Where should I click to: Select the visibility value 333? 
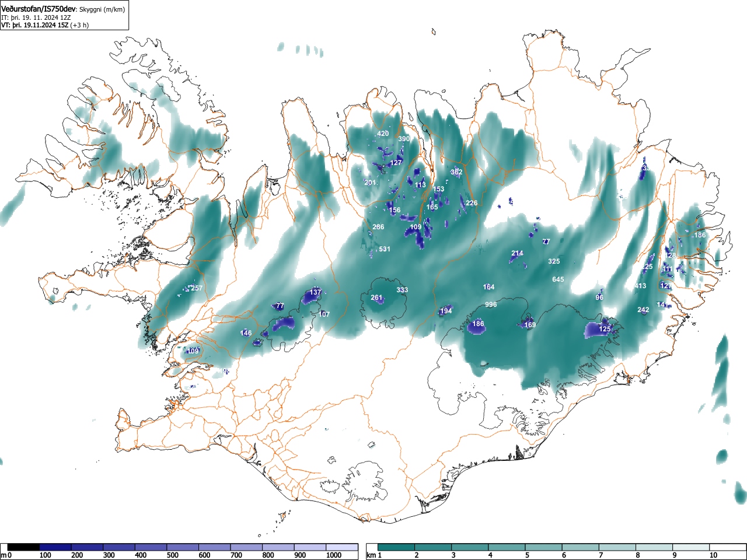(x=402, y=290)
